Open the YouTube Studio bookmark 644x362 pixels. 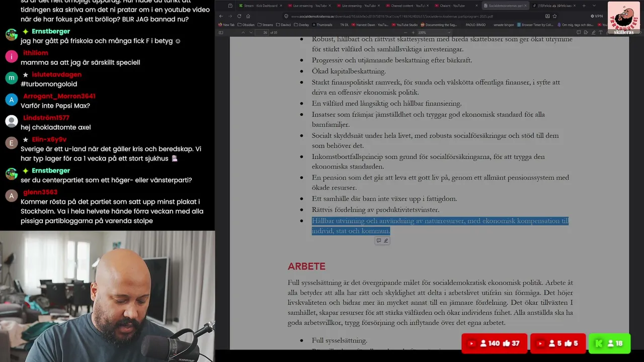click(405, 24)
